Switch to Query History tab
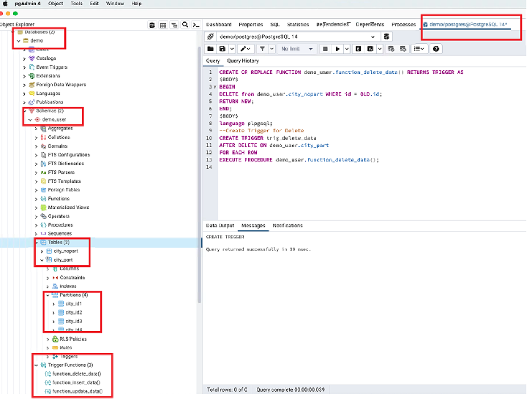The image size is (532, 402). coord(243,61)
